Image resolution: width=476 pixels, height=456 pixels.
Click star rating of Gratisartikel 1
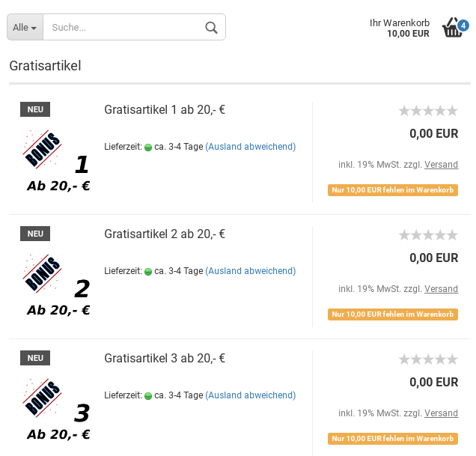[428, 111]
